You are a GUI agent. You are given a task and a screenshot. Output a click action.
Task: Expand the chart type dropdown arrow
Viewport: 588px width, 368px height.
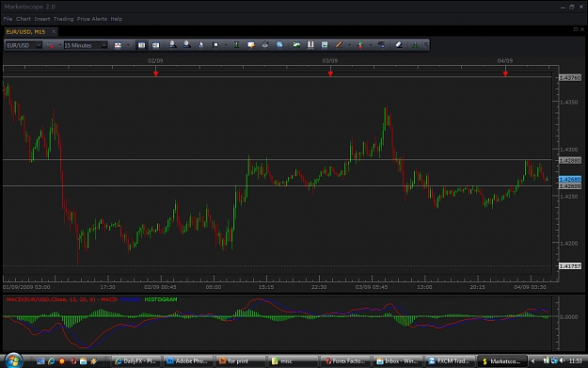pyautogui.click(x=128, y=45)
